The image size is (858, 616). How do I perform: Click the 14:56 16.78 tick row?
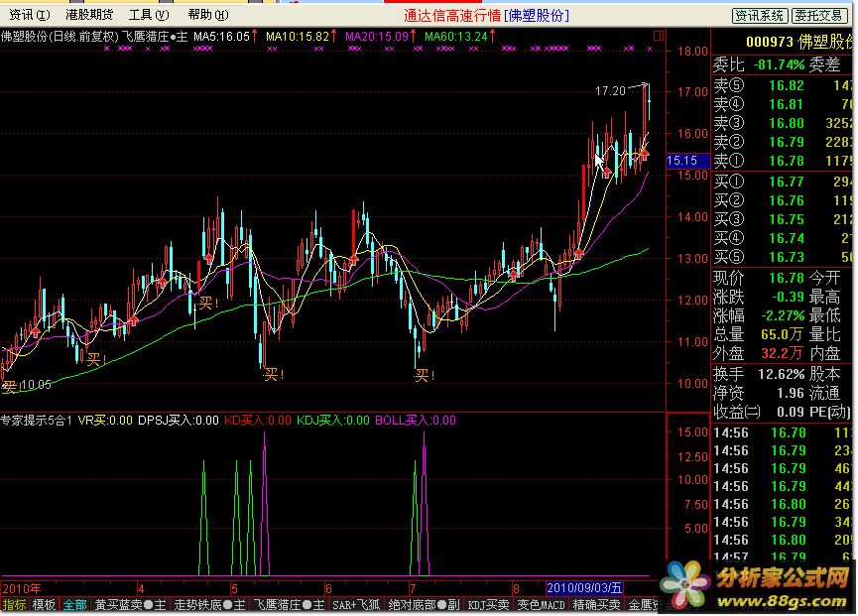[x=785, y=432]
